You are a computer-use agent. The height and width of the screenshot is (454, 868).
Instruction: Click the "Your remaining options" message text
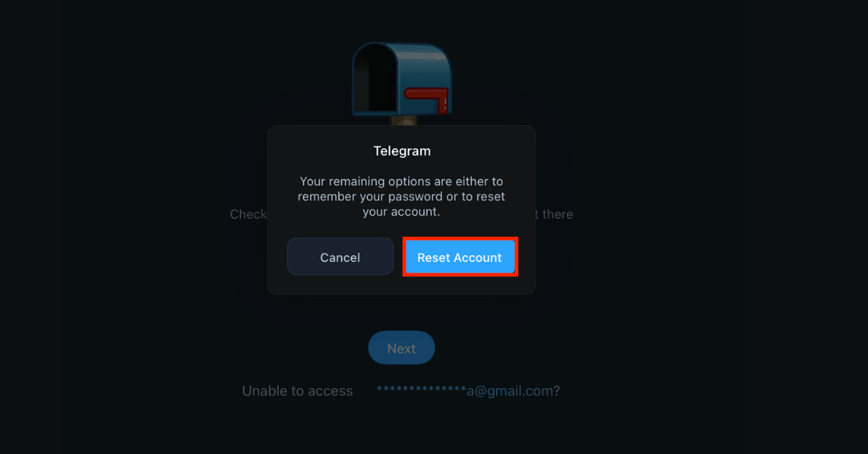tap(401, 197)
